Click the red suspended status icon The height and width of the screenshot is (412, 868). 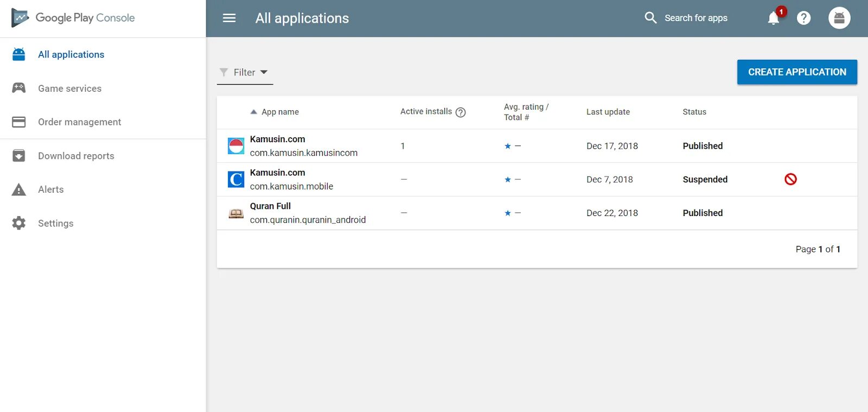[790, 179]
